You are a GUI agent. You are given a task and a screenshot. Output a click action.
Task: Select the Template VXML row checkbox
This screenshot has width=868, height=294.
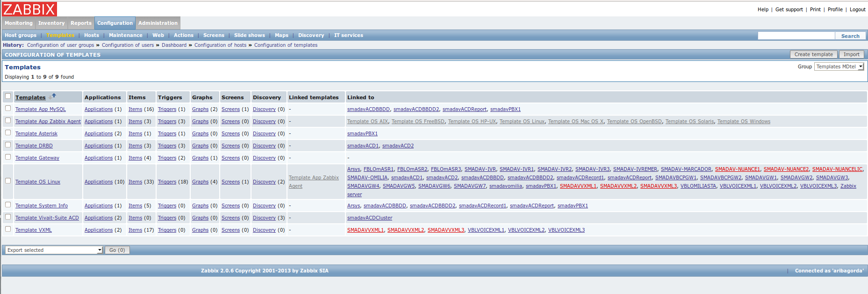(8, 229)
